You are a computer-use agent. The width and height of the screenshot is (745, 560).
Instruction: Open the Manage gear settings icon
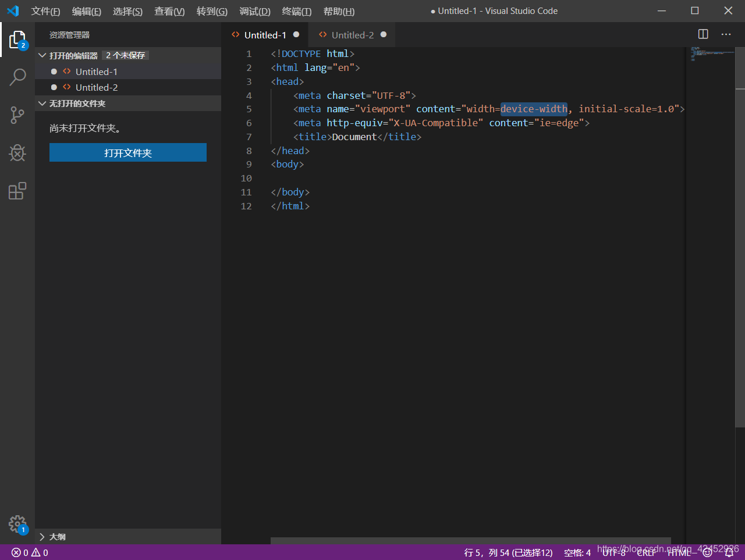pyautogui.click(x=17, y=524)
